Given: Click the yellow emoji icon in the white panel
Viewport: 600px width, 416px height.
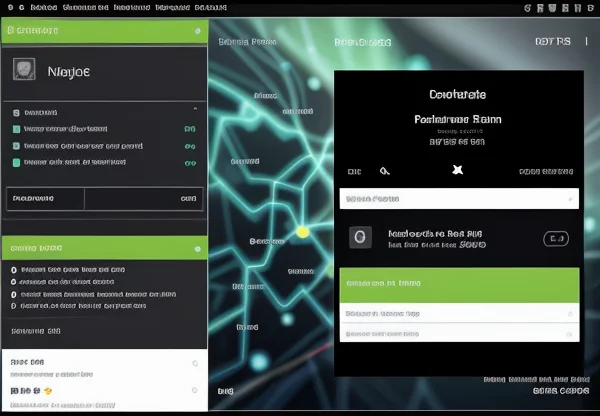Looking at the screenshot, I should (48, 391).
